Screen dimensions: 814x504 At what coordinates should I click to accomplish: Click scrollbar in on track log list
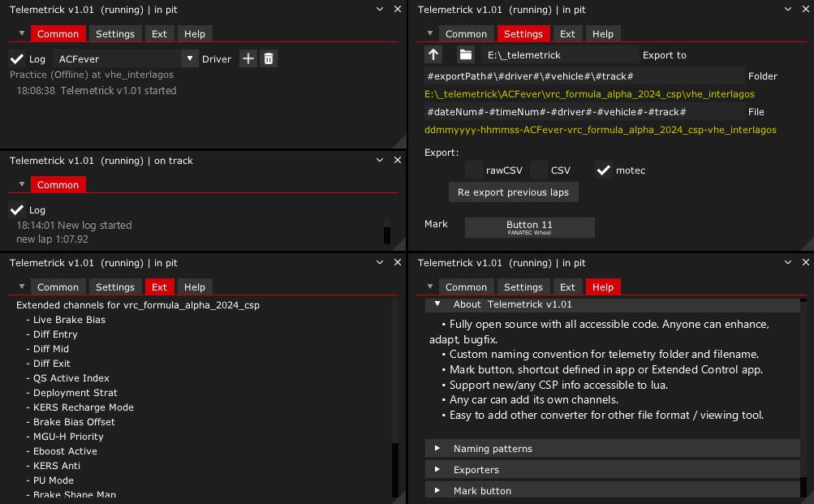387,235
